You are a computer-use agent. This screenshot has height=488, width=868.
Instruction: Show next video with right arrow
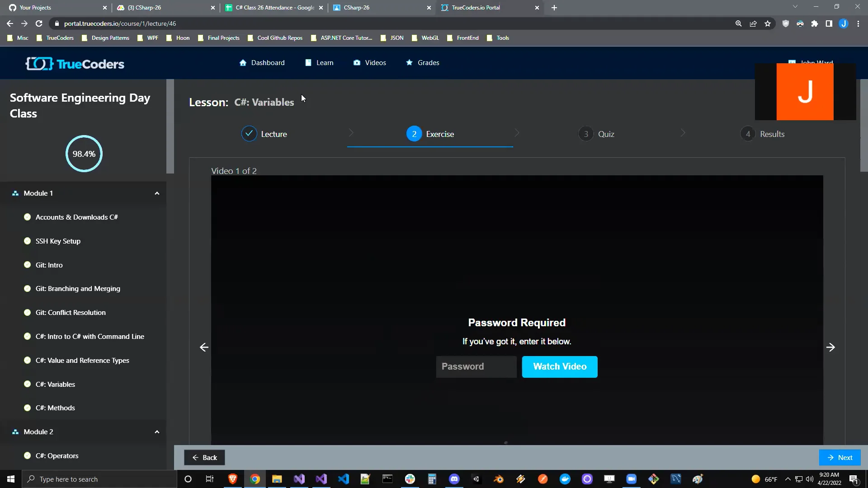point(830,347)
